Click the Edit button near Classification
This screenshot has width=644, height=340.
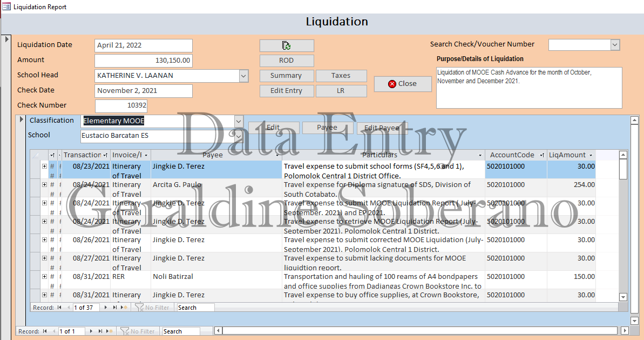(274, 128)
